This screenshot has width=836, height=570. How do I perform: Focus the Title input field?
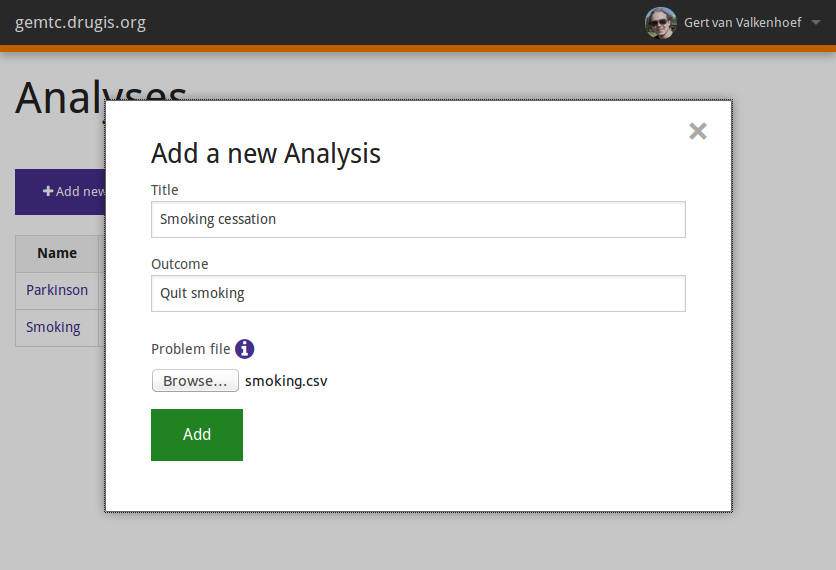click(418, 219)
